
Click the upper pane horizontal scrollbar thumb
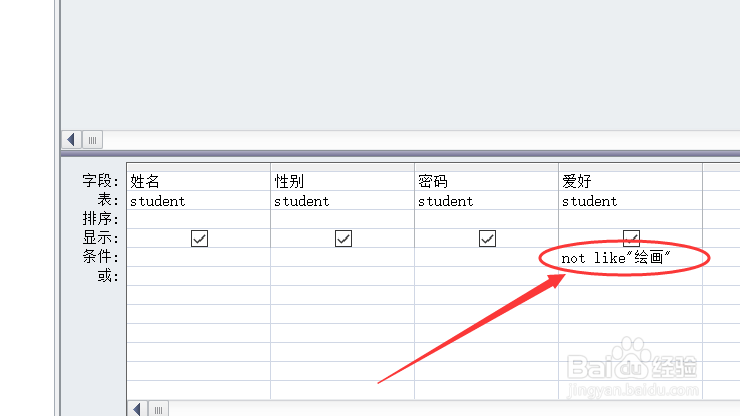pyautogui.click(x=91, y=140)
